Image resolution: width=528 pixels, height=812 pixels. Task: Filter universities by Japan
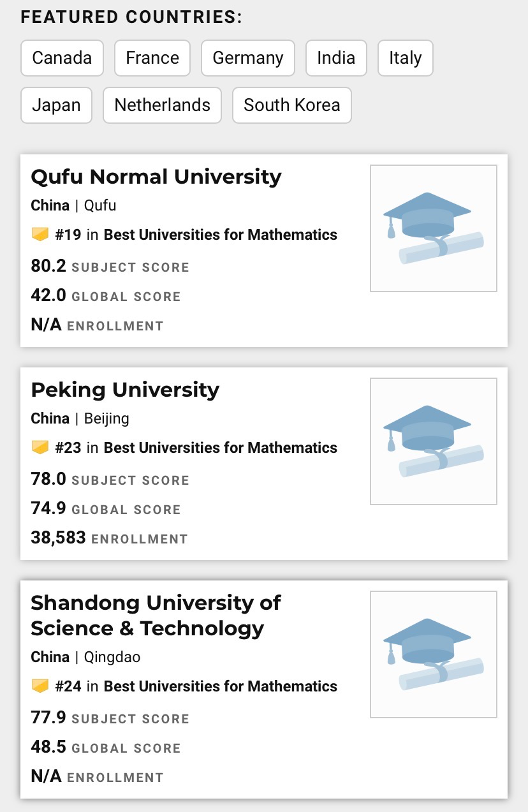tap(56, 105)
